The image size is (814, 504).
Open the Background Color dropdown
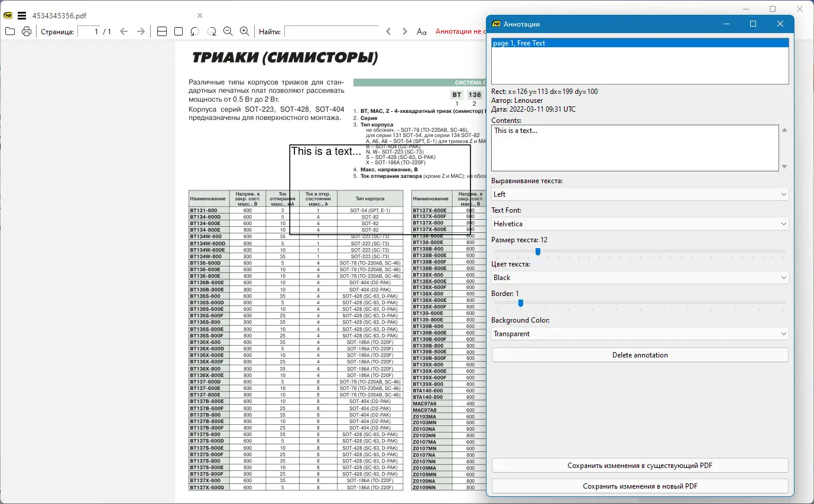[x=640, y=333]
